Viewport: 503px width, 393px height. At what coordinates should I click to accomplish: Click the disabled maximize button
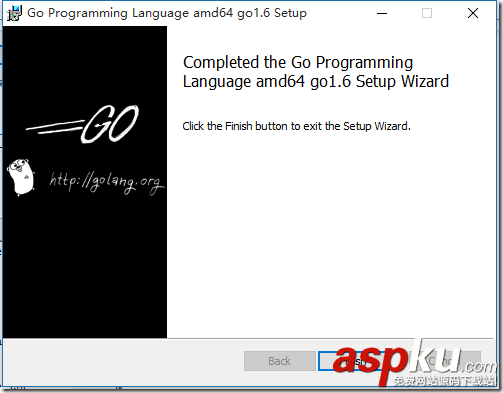[427, 14]
